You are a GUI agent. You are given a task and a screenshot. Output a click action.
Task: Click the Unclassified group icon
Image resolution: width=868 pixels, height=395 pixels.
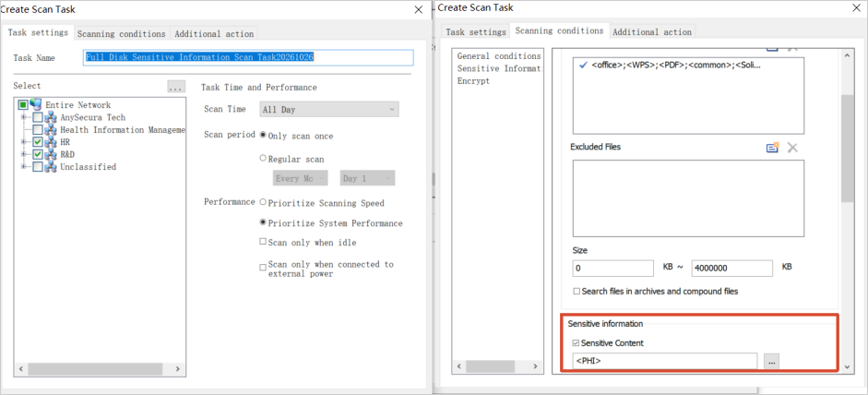[x=51, y=166]
